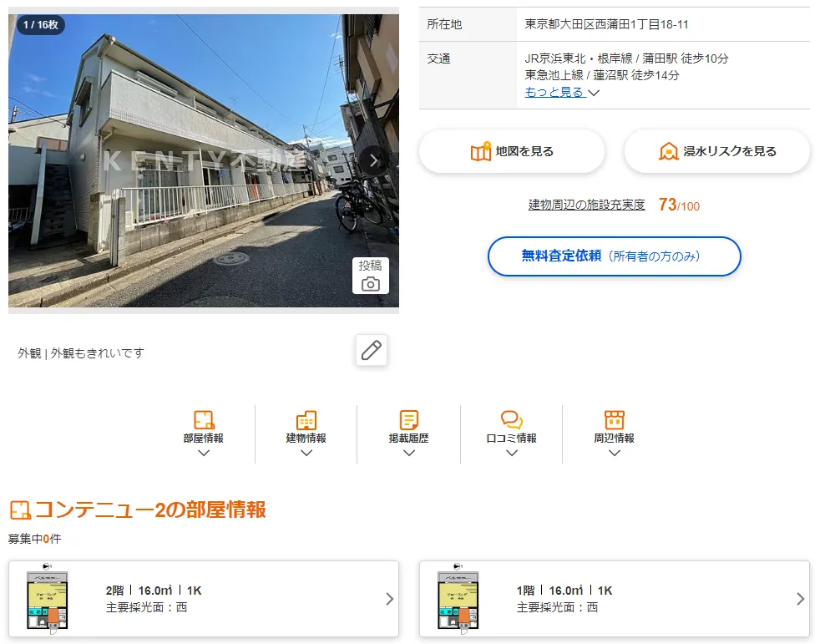830x644 pixels.
Task: Open 建物周辺の施設充実度 score link
Action: coord(586,205)
